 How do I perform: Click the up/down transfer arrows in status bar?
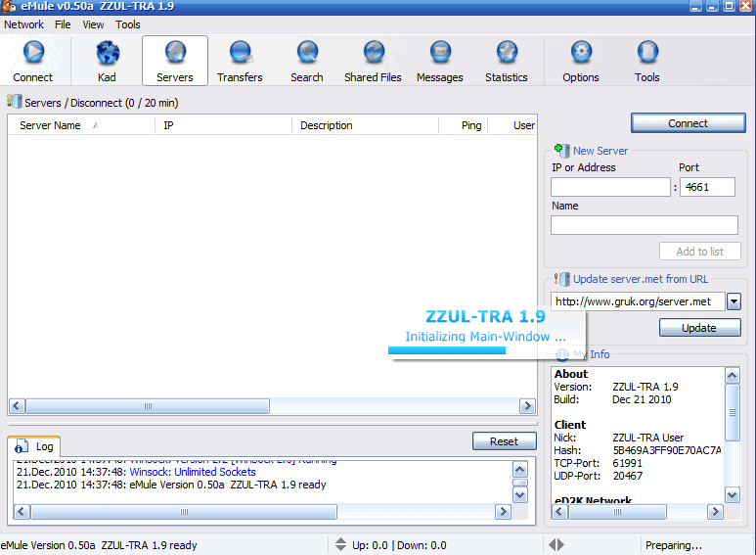click(340, 544)
